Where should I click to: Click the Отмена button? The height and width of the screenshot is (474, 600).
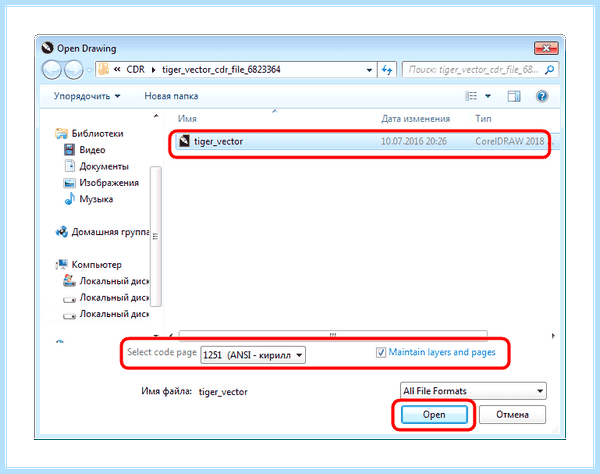pyautogui.click(x=512, y=415)
